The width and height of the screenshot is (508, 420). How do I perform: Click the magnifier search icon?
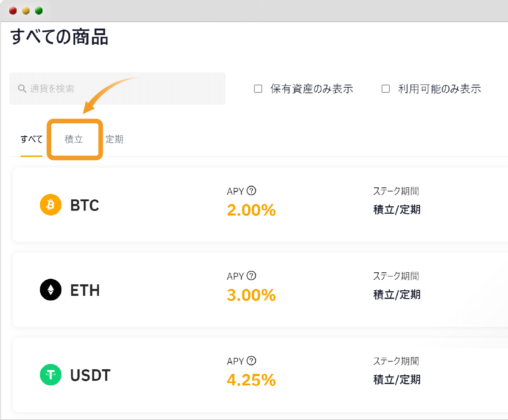[22, 89]
